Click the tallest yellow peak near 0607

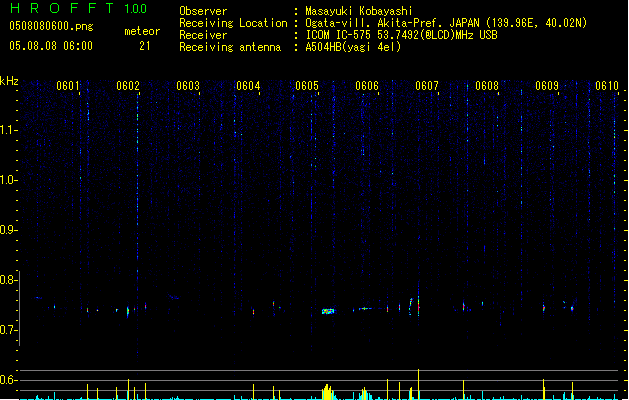coord(418,384)
